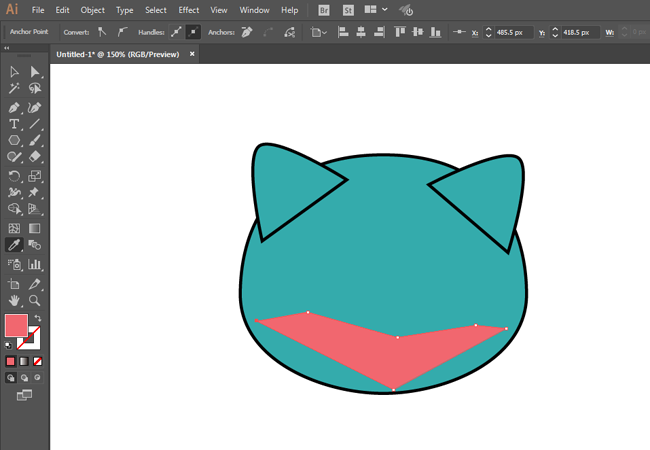
Task: Open the Effect menu
Action: click(x=189, y=10)
